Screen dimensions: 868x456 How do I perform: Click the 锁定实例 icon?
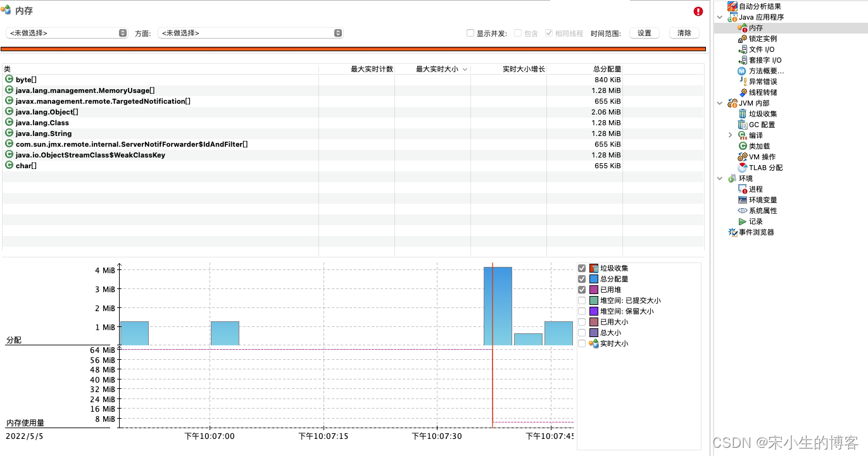tap(743, 39)
